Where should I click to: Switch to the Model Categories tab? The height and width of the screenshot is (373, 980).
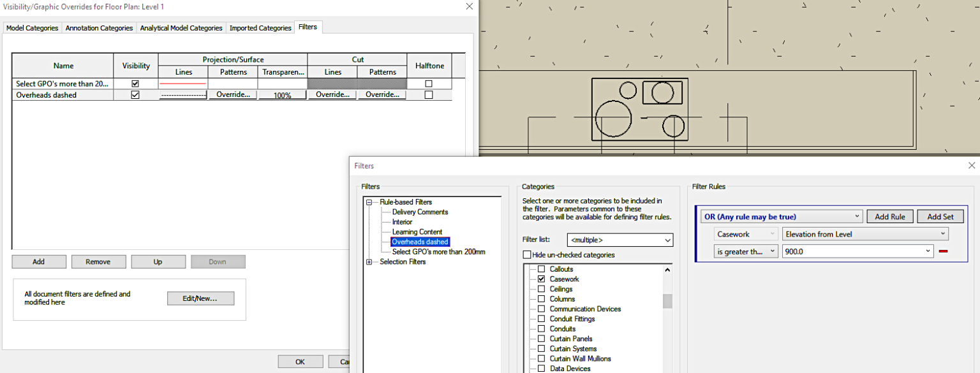point(32,27)
